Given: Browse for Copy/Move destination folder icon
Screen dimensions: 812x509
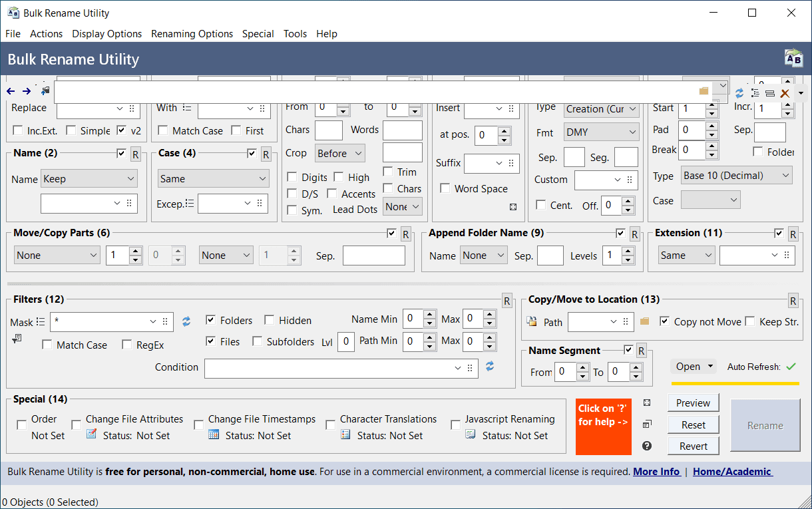Looking at the screenshot, I should pyautogui.click(x=644, y=321).
